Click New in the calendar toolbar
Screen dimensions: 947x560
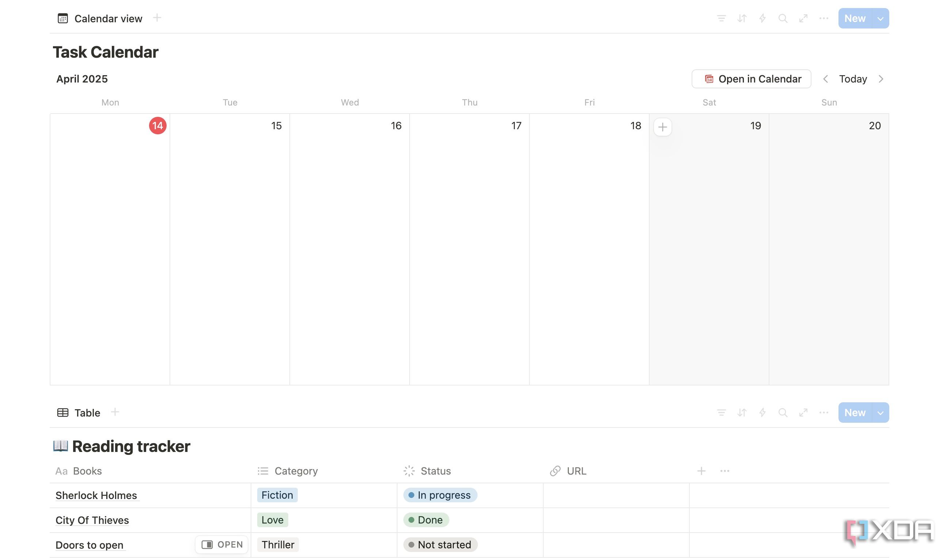[855, 19]
